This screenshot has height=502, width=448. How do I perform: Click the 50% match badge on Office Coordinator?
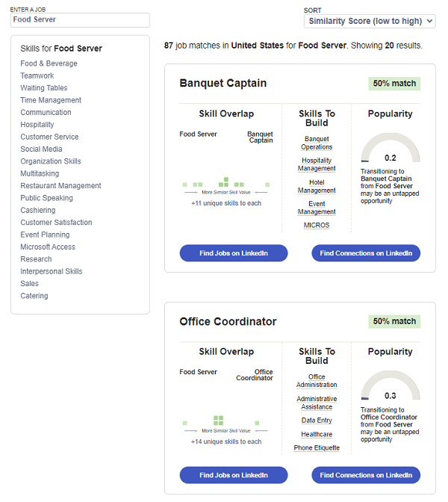coord(394,321)
